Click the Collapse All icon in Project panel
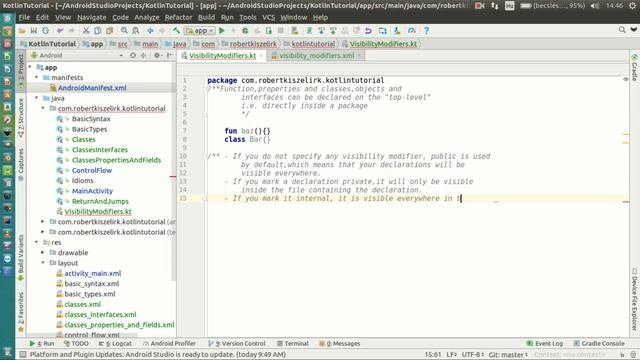Screen dimensions: 640x360 point(143,55)
